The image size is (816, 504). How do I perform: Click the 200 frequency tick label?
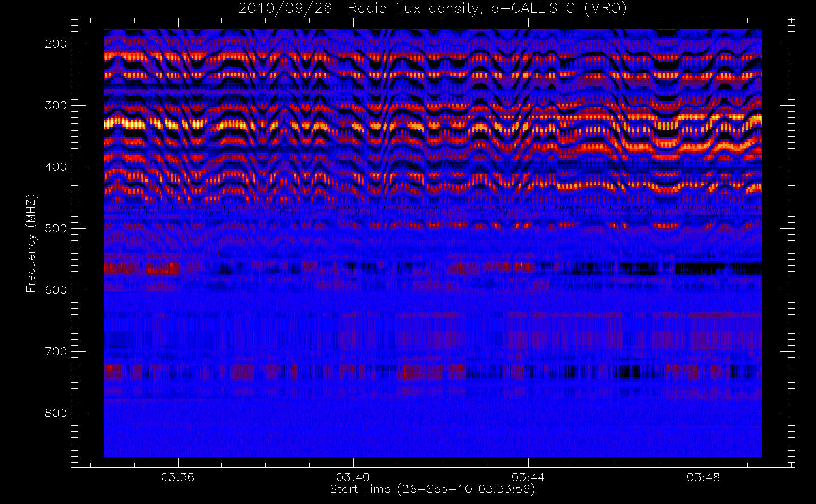click(56, 44)
